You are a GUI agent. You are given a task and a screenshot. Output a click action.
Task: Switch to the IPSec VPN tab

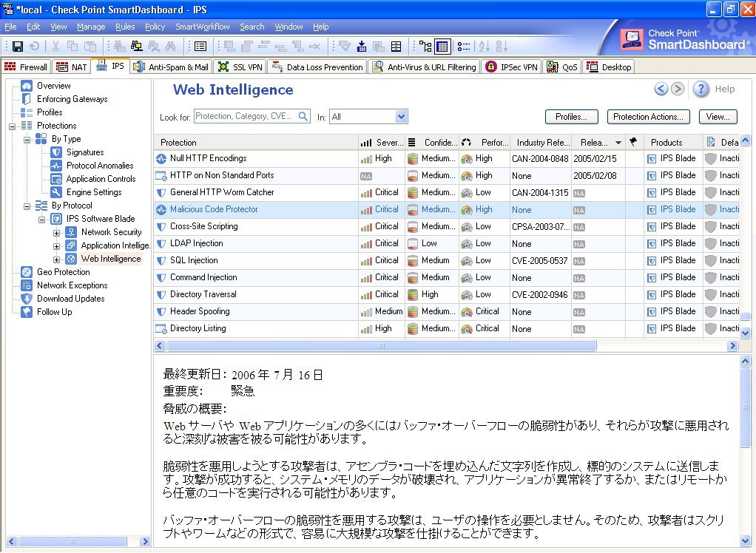tap(512, 67)
